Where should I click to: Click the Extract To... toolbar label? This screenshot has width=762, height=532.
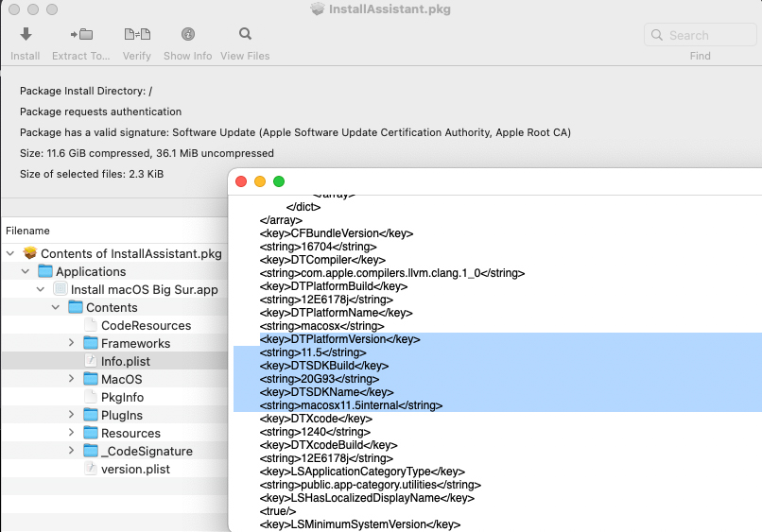pyautogui.click(x=81, y=56)
